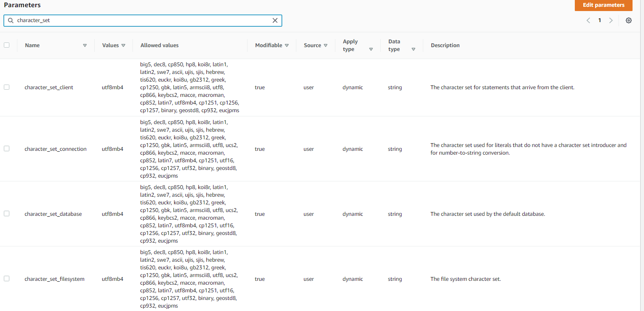Check the character_set_database row checkbox
The width and height of the screenshot is (644, 311).
(6, 214)
